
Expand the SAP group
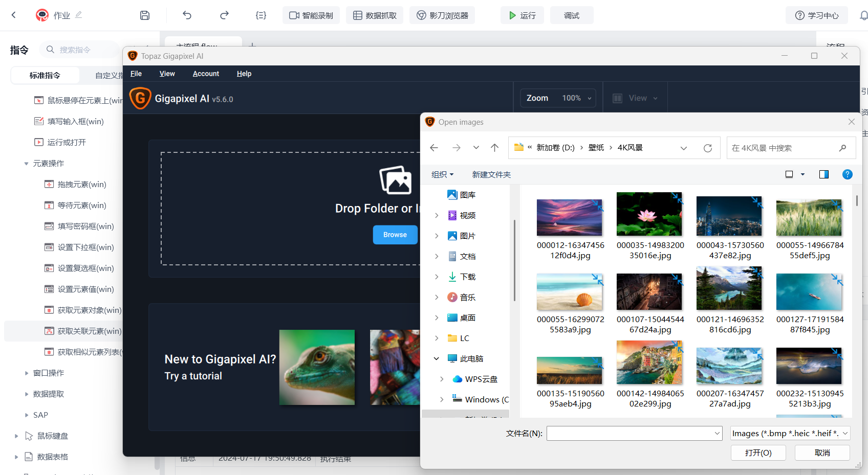26,415
